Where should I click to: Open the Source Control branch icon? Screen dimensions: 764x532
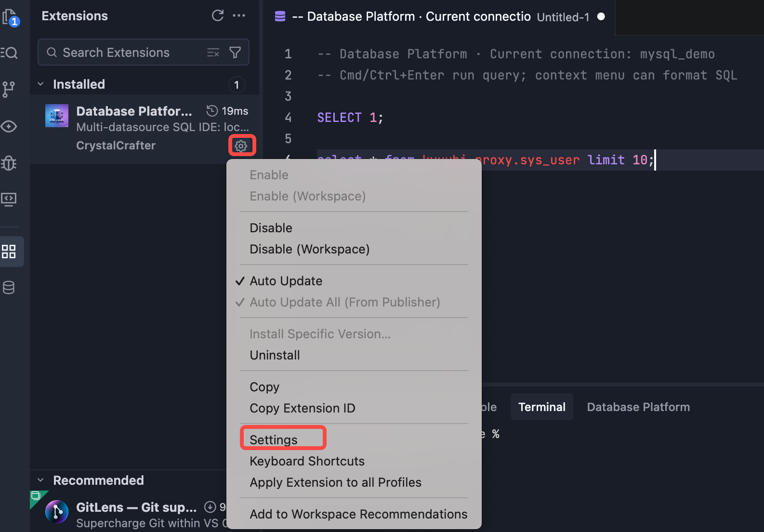coord(9,89)
